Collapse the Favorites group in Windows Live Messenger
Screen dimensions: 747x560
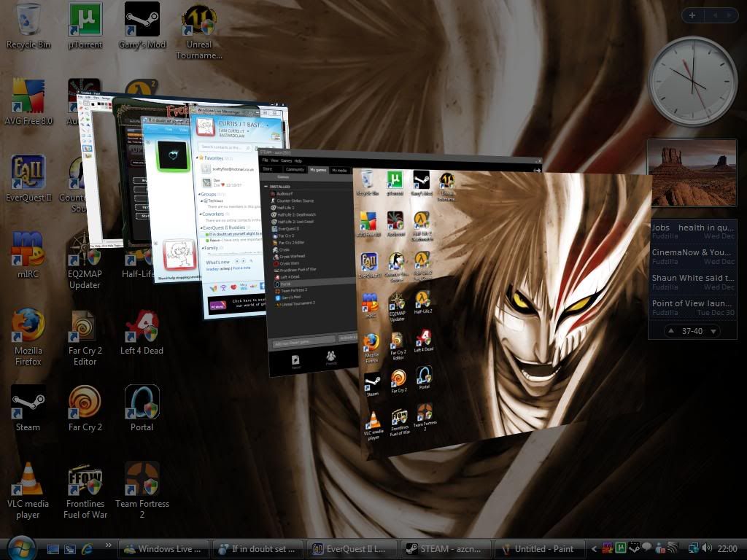(198, 157)
